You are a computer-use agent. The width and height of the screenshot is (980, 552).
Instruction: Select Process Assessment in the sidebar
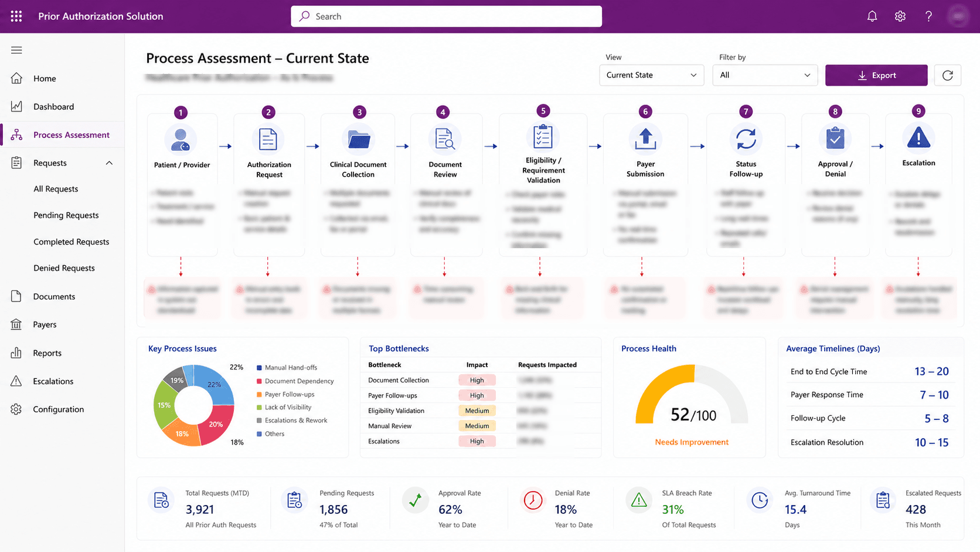tap(62, 135)
